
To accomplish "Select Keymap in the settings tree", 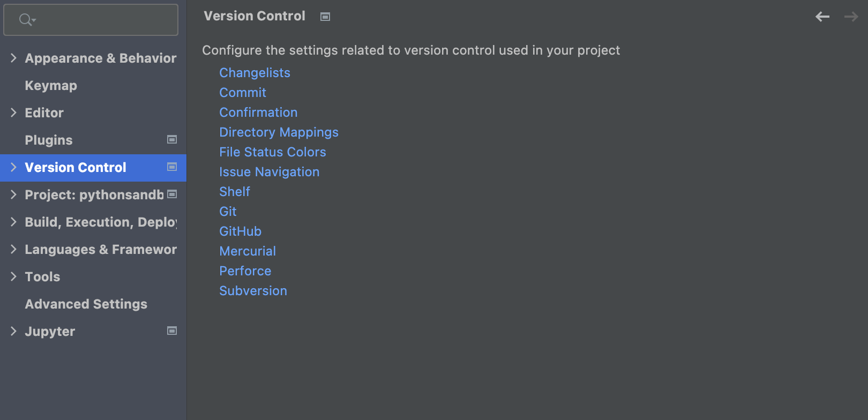I will 51,86.
